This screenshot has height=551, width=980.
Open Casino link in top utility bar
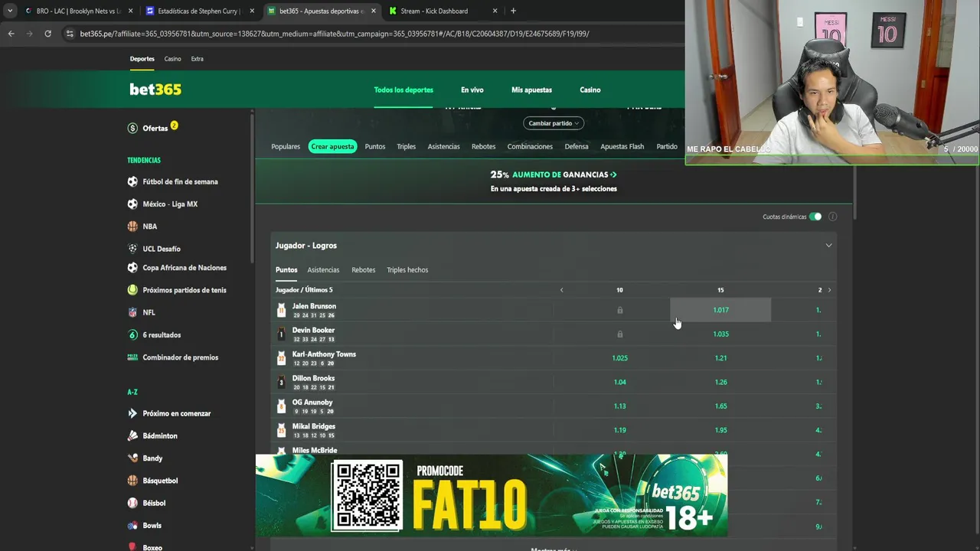coord(172,59)
